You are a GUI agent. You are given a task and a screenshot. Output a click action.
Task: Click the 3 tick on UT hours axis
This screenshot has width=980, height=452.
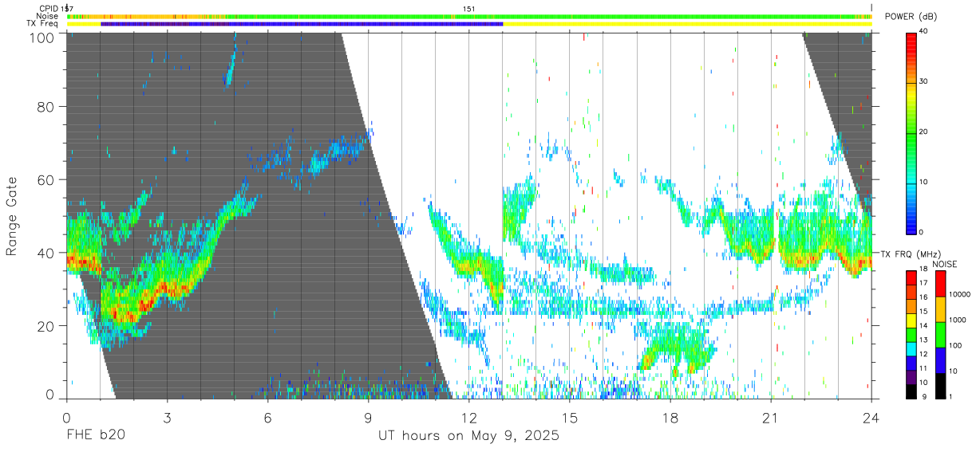[x=167, y=416]
